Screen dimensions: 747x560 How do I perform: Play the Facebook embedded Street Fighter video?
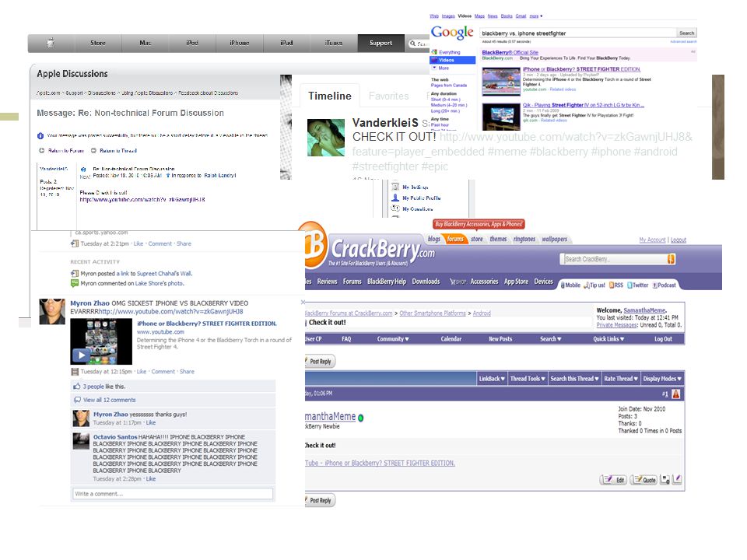coord(80,355)
